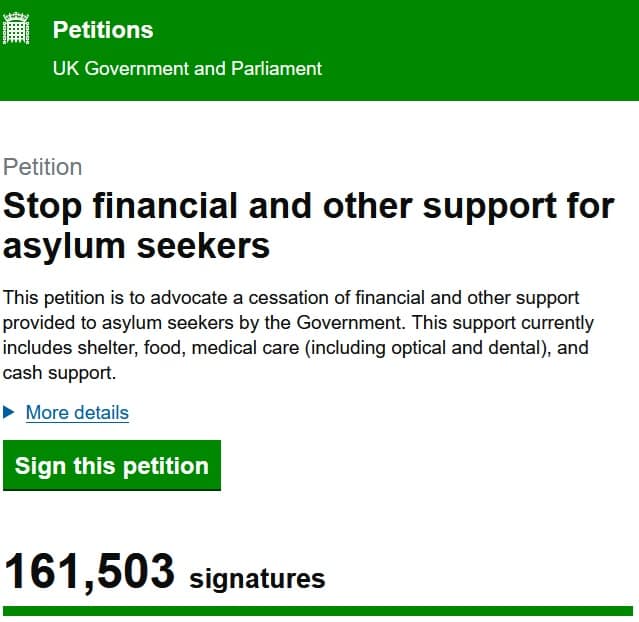Click the text 'cash support.' in the description
Image resolution: width=639 pixels, height=622 pixels.
pyautogui.click(x=60, y=374)
